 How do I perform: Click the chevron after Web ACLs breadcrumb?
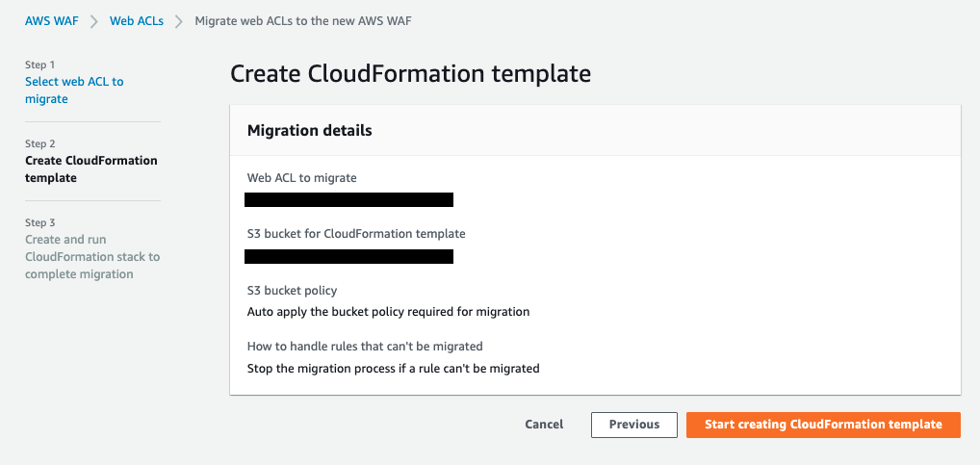click(x=179, y=21)
